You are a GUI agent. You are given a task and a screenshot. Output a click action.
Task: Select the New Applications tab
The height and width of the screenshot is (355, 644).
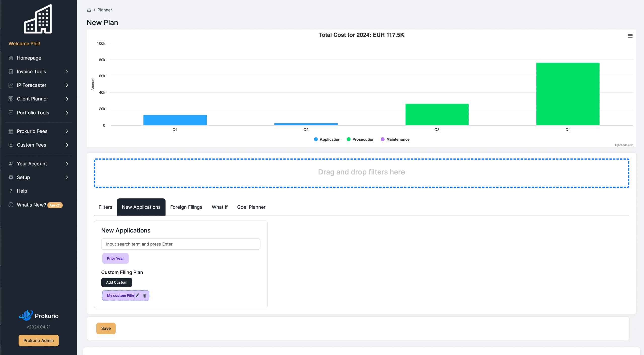click(141, 207)
